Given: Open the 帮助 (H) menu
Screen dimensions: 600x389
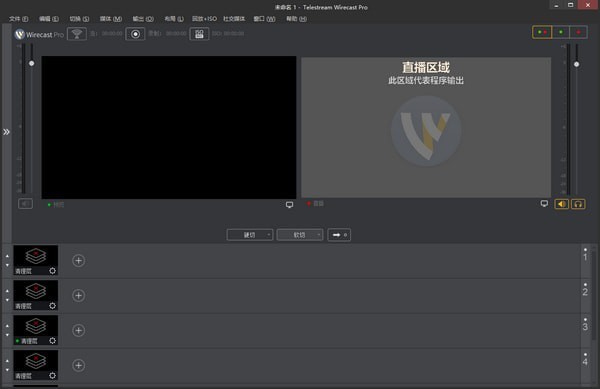Looking at the screenshot, I should click(296, 19).
